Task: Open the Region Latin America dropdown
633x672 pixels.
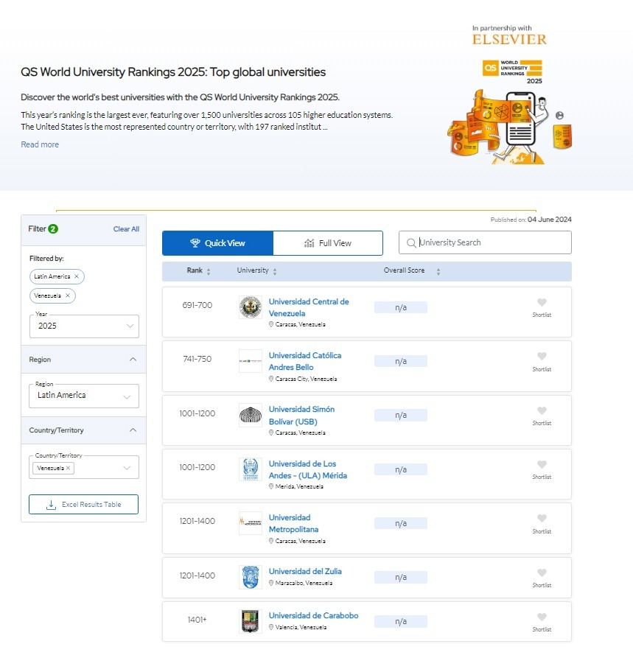Action: pos(84,396)
